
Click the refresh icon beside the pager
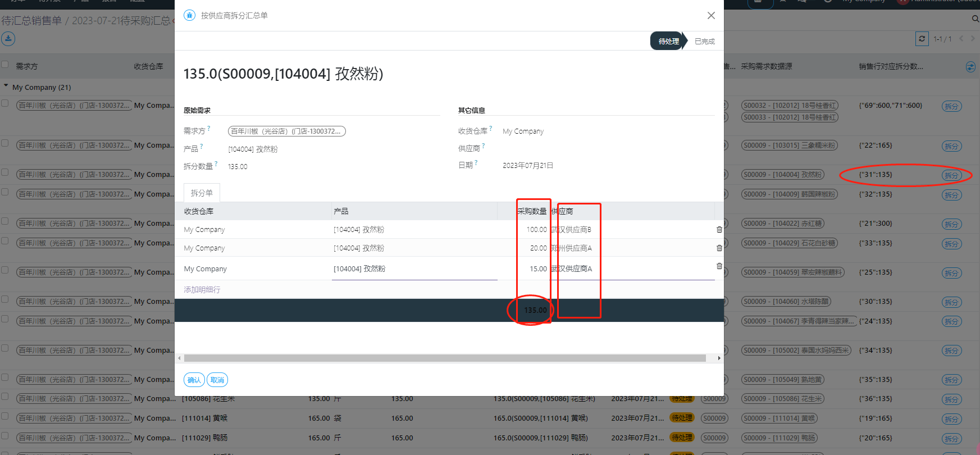pos(922,39)
